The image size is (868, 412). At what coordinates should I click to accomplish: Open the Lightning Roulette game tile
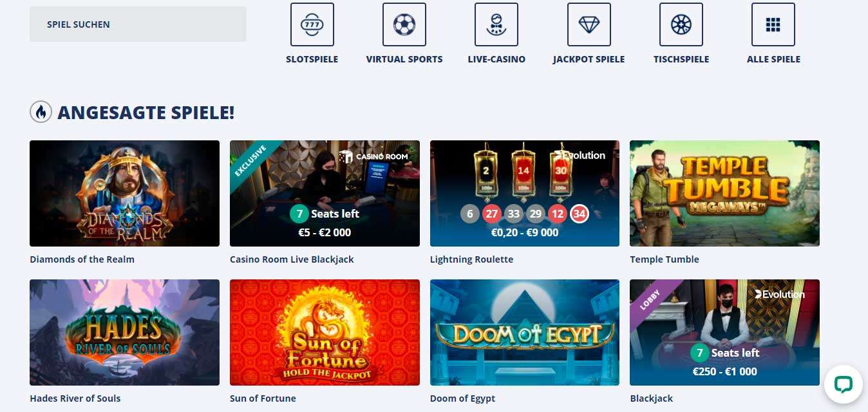click(x=525, y=193)
